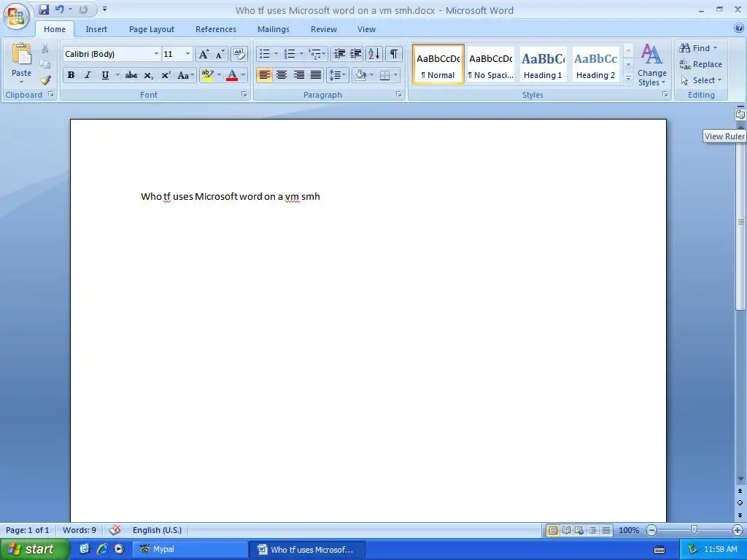Apply strikethrough formatting

pos(131,75)
